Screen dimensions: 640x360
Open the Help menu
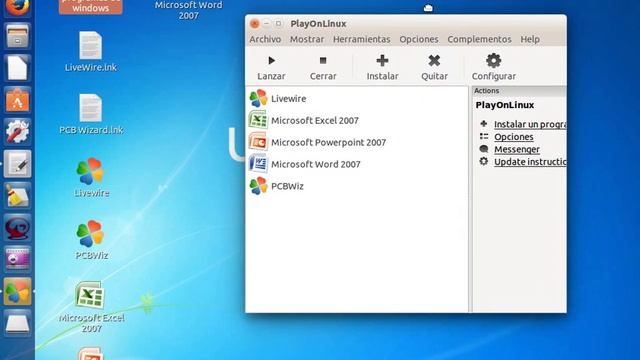(x=530, y=39)
